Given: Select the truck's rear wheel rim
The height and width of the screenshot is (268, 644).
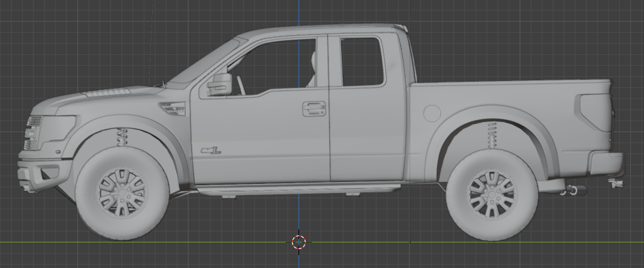Looking at the screenshot, I should (492, 195).
